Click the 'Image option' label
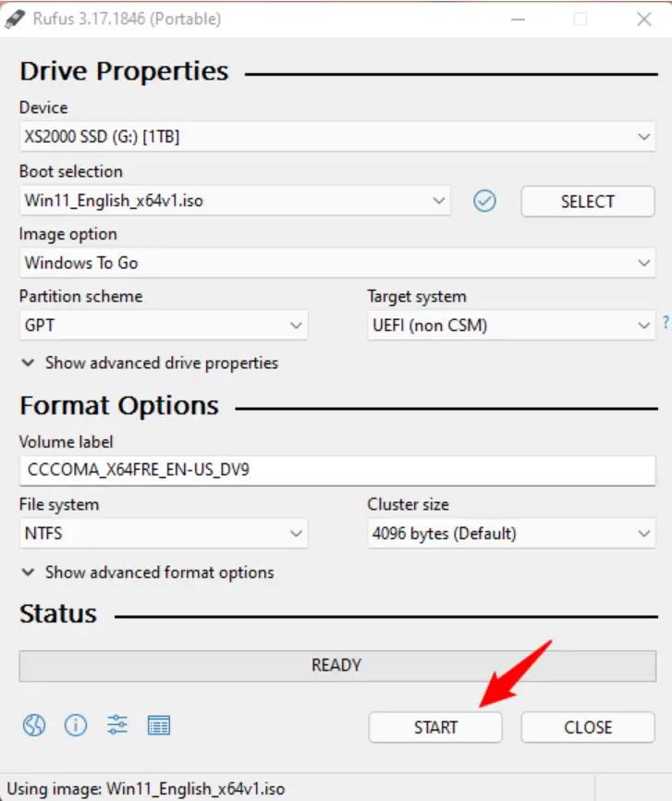 tap(67, 234)
